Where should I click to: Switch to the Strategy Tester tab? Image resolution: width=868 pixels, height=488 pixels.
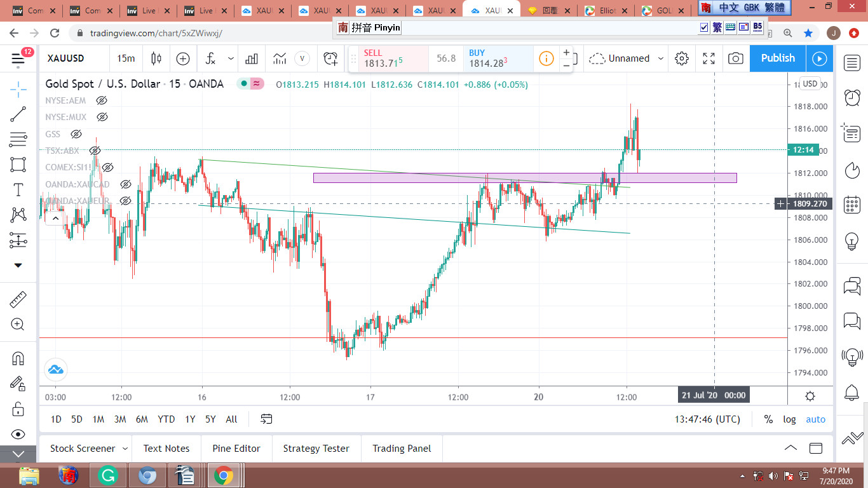316,449
